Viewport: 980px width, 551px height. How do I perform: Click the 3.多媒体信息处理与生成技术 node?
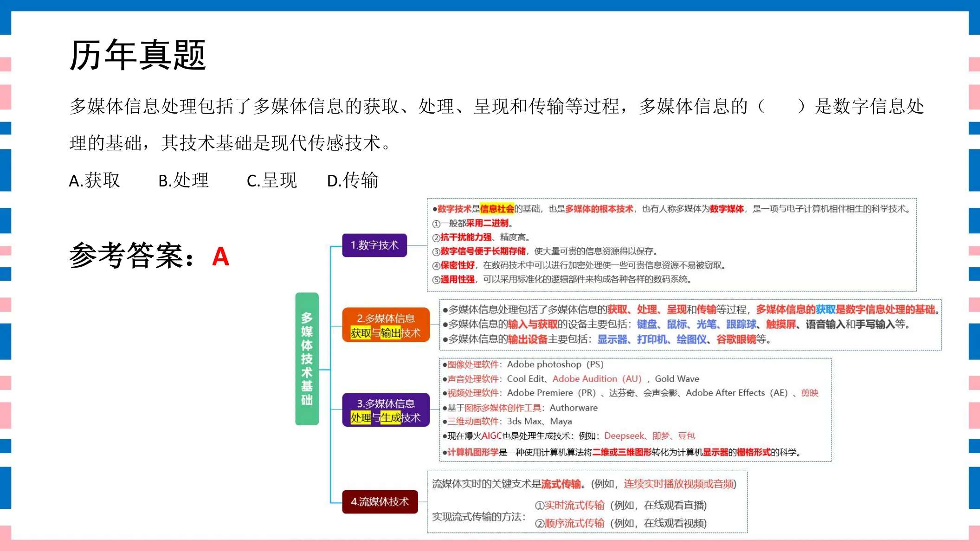pos(386,410)
